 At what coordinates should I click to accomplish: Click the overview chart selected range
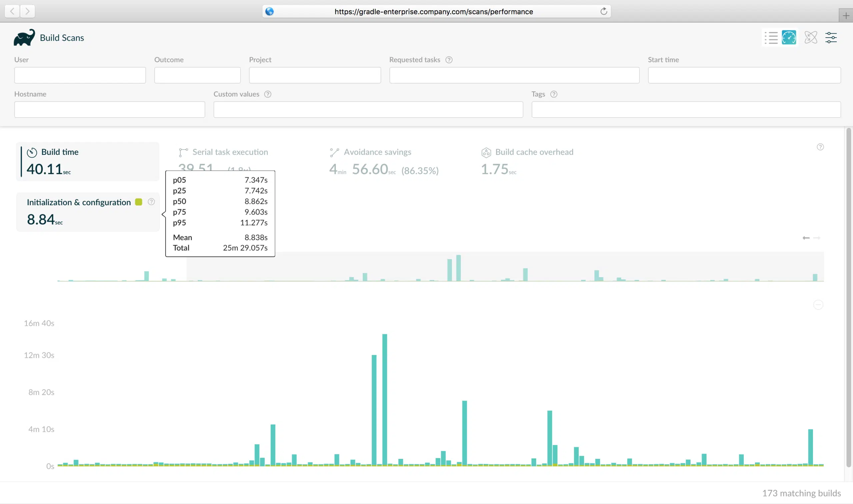pyautogui.click(x=505, y=266)
